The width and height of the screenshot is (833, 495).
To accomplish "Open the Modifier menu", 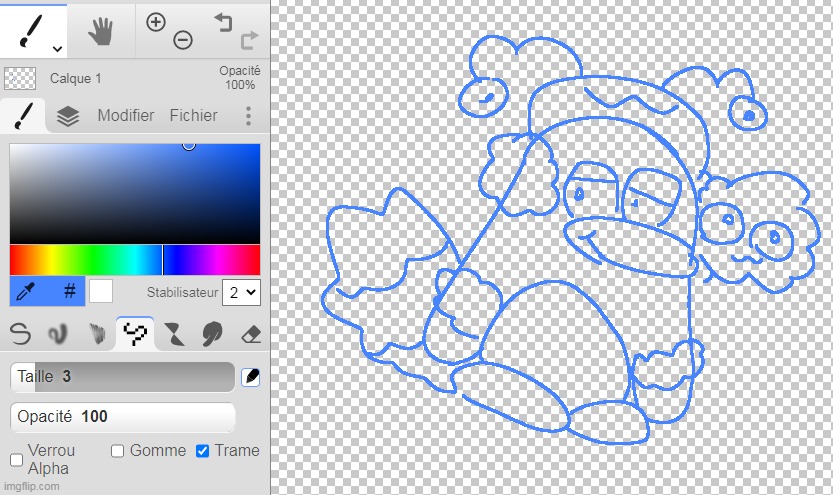I will [x=126, y=115].
